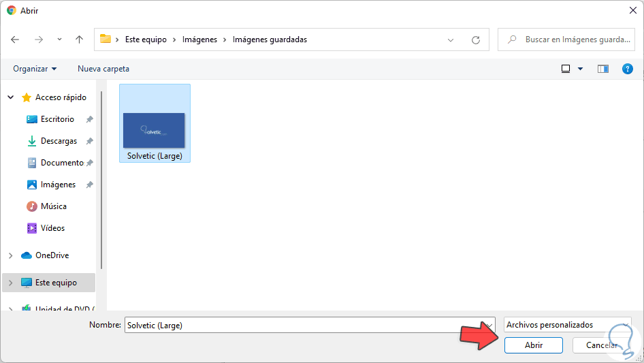Select 'Imágenes' in the breadcrumb path
Image resolution: width=644 pixels, height=363 pixels.
click(x=199, y=40)
